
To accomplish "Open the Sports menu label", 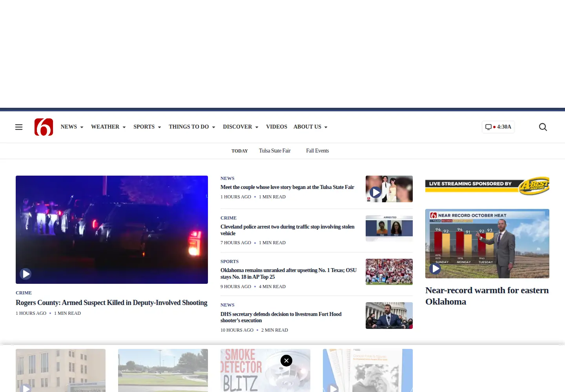I will point(144,127).
